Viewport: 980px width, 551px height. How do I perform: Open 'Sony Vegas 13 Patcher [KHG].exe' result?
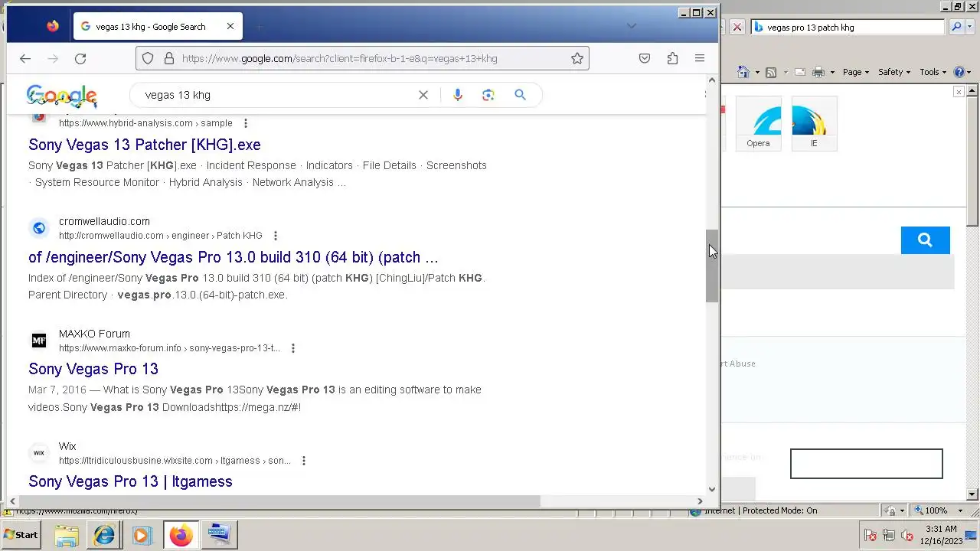(x=145, y=145)
